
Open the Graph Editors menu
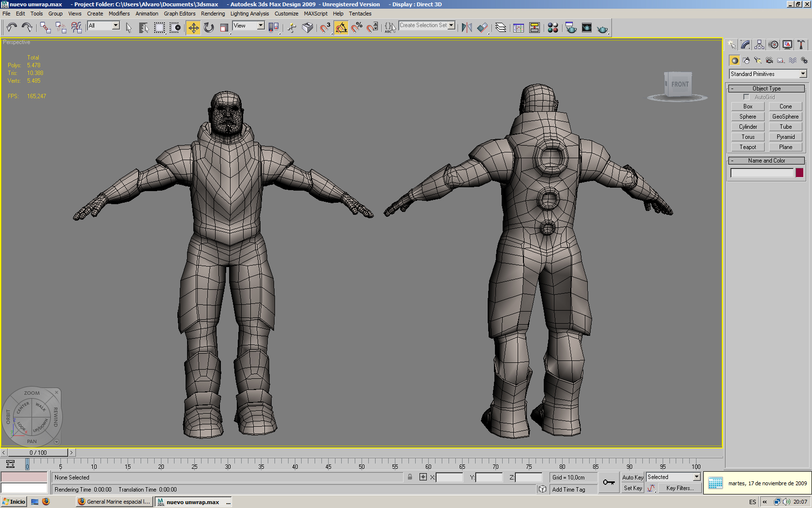(x=179, y=14)
